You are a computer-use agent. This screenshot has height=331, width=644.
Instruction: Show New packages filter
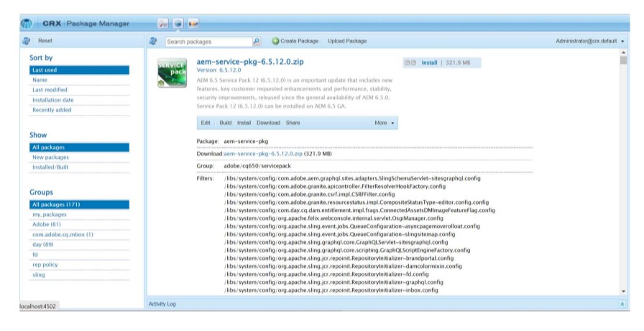79,157
